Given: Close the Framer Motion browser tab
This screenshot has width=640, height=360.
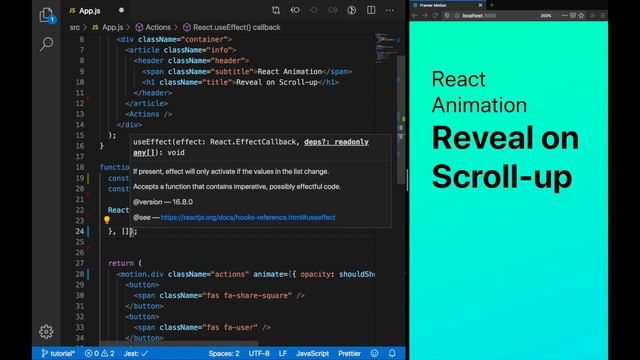Looking at the screenshot, I should (480, 5).
